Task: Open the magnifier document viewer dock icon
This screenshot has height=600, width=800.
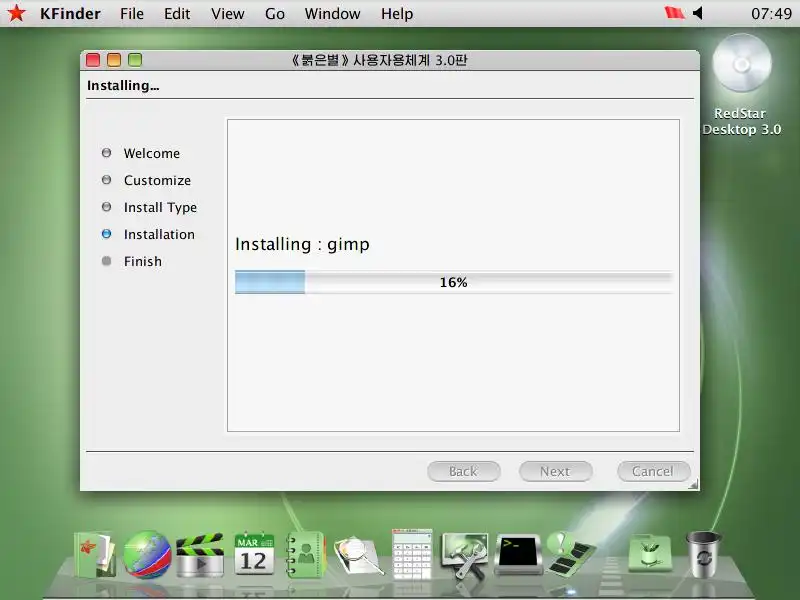Action: pos(358,555)
